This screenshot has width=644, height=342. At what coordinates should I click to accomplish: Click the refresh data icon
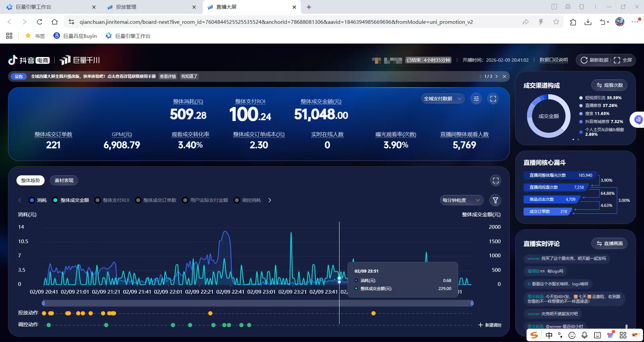click(x=584, y=60)
